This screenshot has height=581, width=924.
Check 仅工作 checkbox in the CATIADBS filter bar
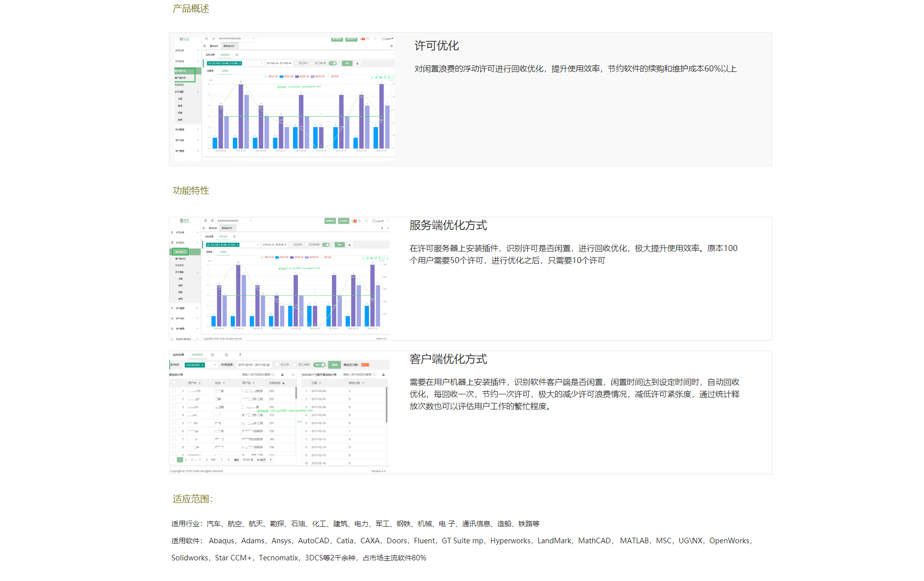tap(276, 365)
